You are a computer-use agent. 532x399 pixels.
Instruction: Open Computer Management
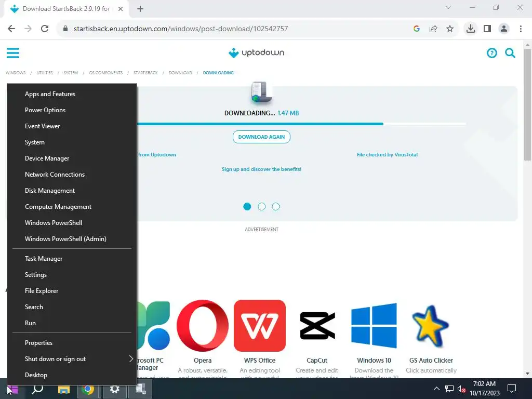72,207
